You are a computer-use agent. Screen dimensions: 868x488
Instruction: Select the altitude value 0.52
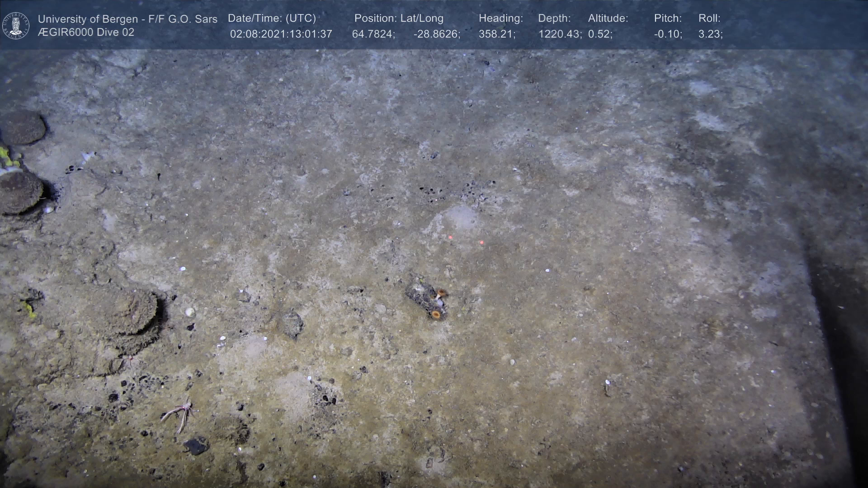599,34
